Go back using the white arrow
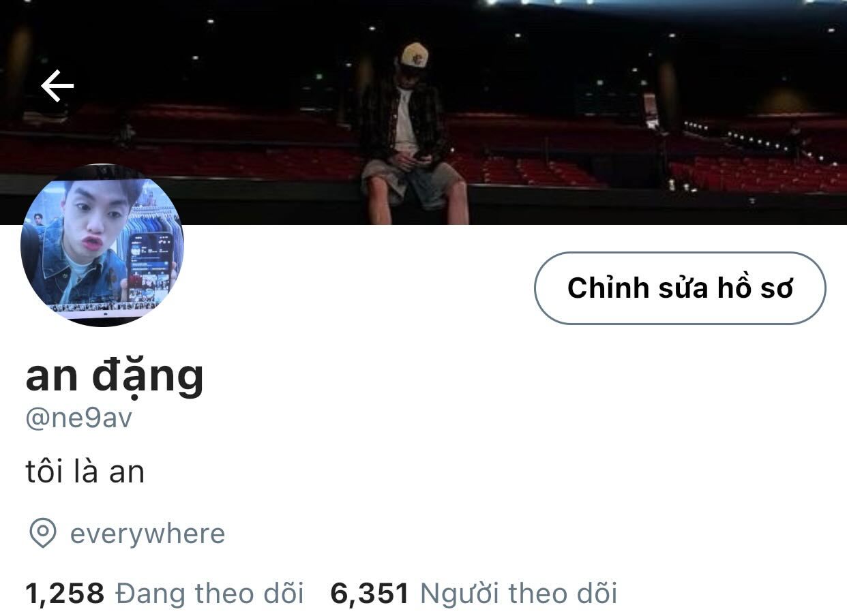 57,86
